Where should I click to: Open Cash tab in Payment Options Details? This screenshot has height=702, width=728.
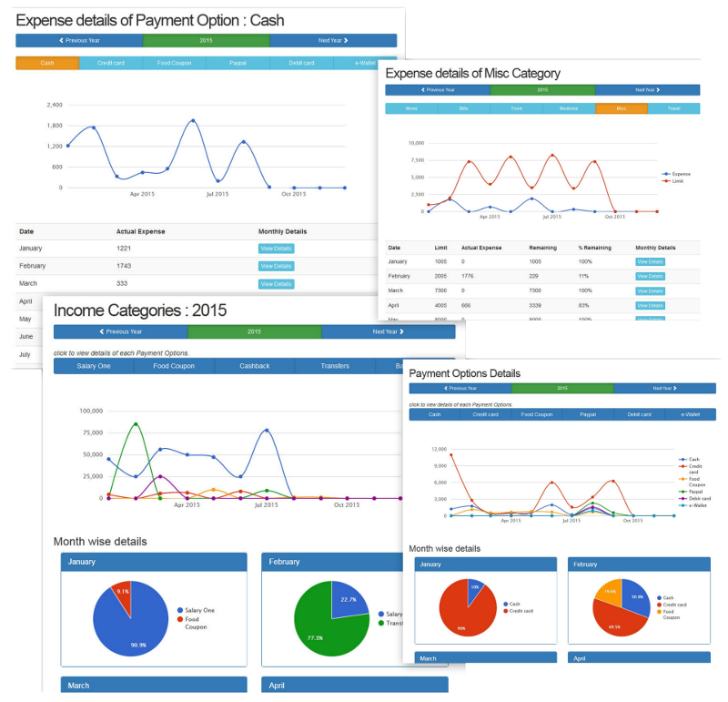click(x=435, y=414)
